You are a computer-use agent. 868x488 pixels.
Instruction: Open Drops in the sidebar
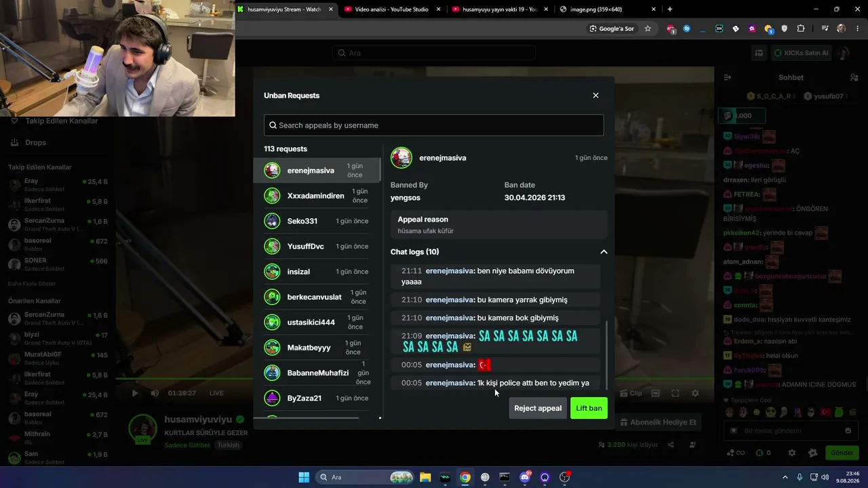(x=29, y=142)
